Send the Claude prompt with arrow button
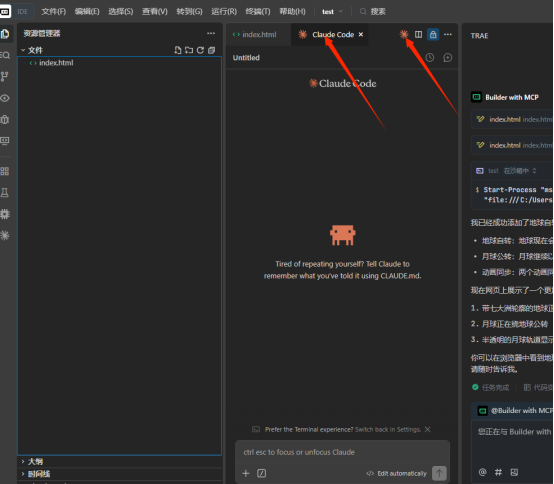 [439, 473]
